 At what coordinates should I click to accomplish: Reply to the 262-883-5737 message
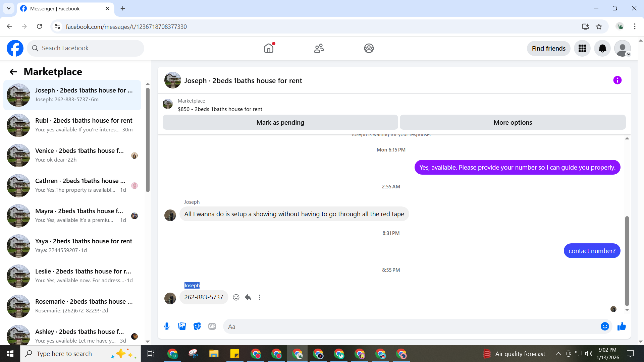[x=248, y=297]
